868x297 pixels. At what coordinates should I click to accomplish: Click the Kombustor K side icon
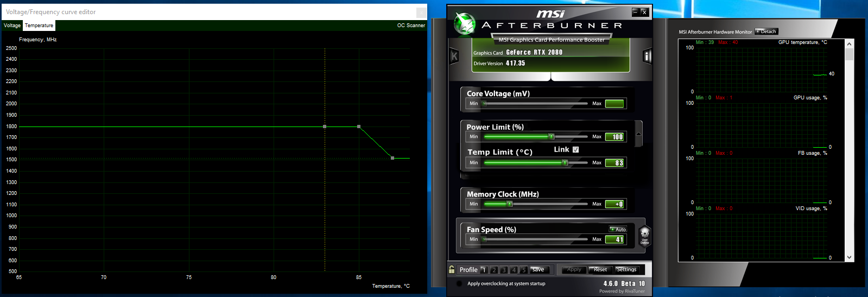click(454, 56)
